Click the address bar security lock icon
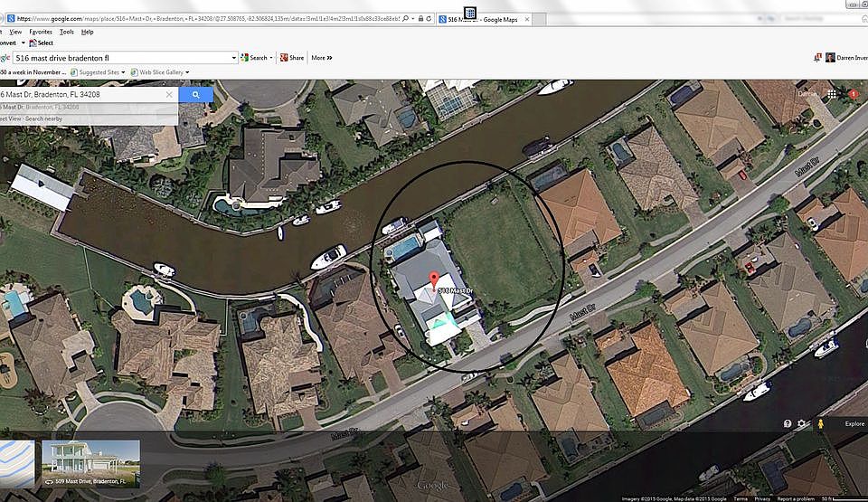The image size is (868, 502). click(x=420, y=18)
